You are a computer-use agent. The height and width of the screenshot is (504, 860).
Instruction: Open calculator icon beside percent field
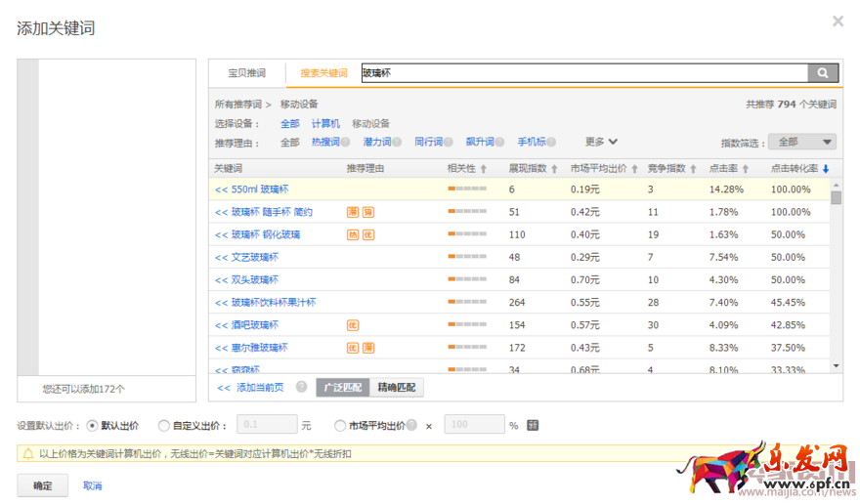tap(533, 426)
